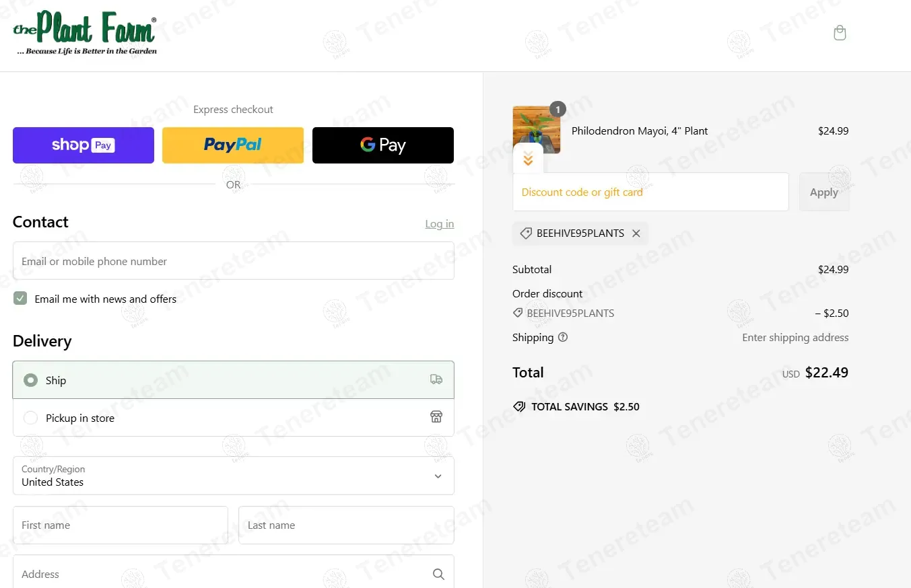The width and height of the screenshot is (911, 588).
Task: Select the Ship delivery radio button
Action: (30, 380)
